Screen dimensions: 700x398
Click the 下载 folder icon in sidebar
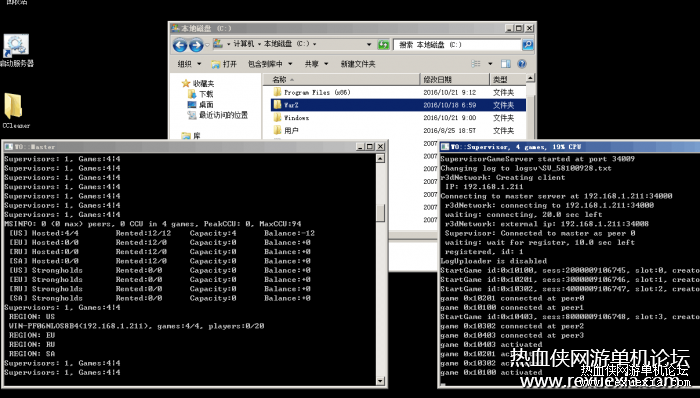192,94
